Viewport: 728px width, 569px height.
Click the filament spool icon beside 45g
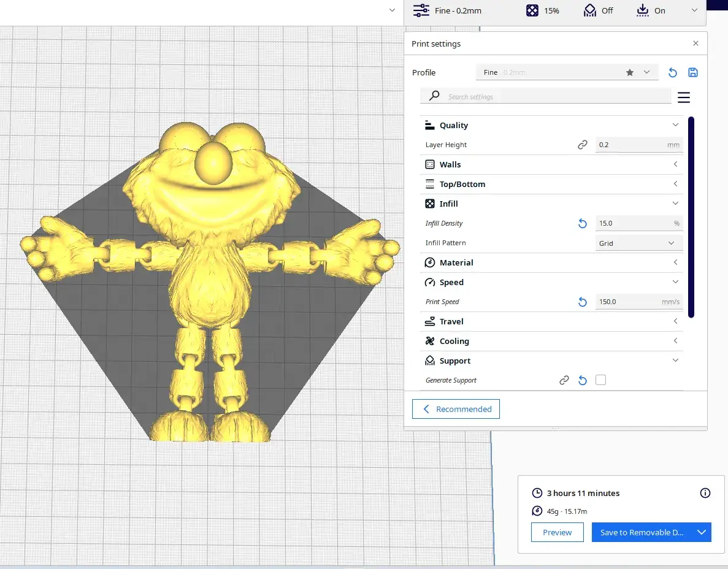click(x=537, y=511)
